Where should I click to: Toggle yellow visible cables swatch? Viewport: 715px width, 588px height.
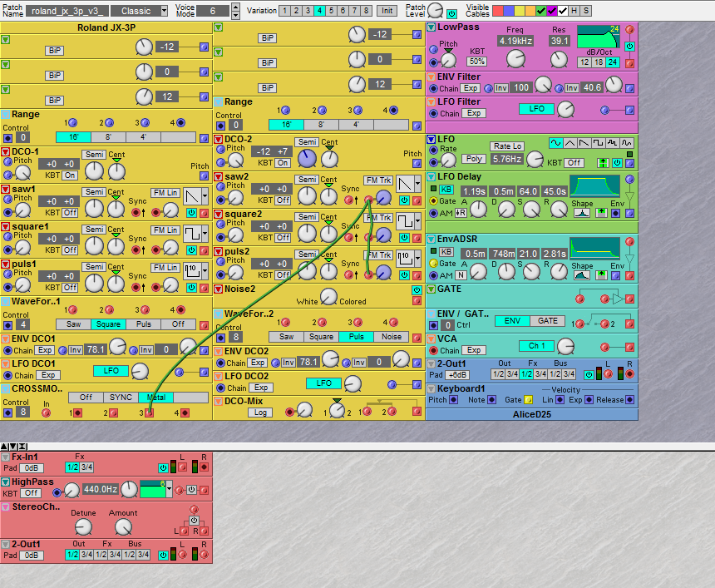coord(520,11)
